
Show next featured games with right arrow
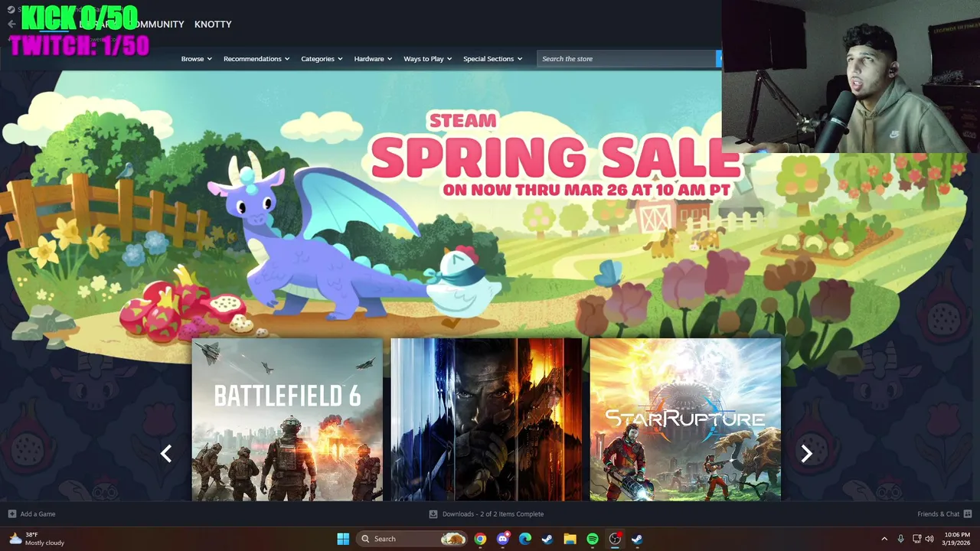806,454
